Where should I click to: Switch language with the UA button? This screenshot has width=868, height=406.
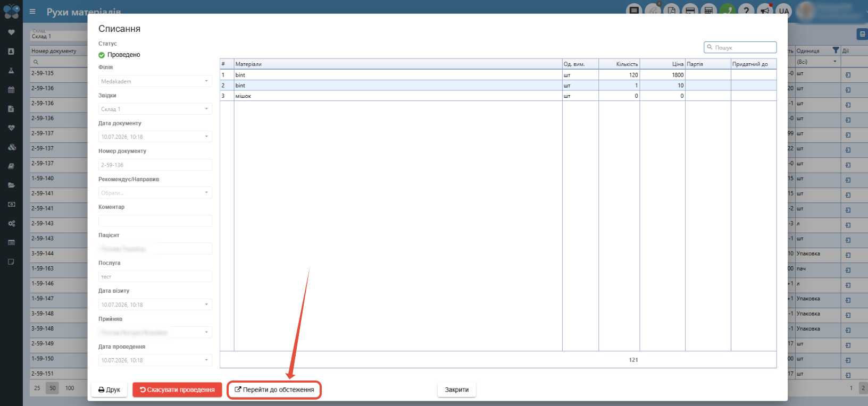(x=784, y=10)
